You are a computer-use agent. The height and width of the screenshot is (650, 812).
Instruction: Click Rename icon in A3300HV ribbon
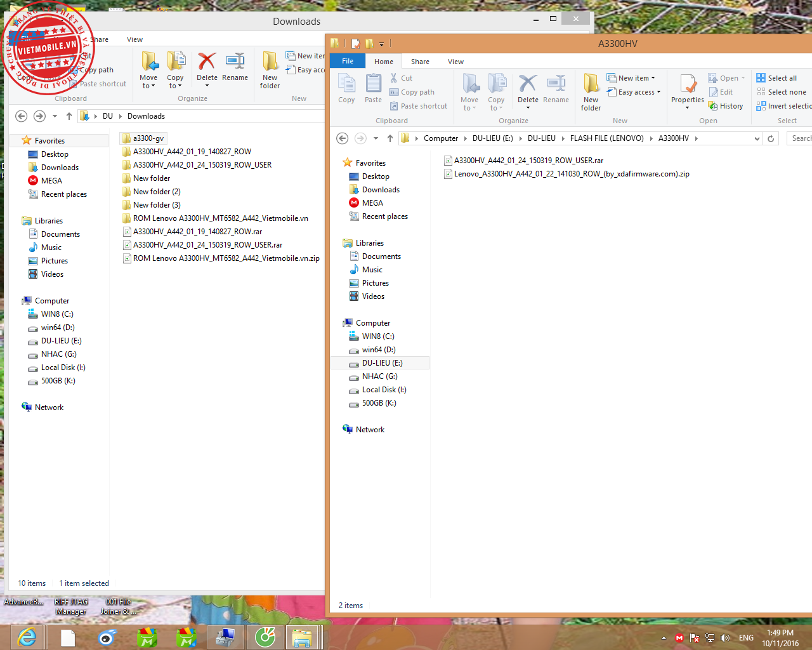[556, 88]
